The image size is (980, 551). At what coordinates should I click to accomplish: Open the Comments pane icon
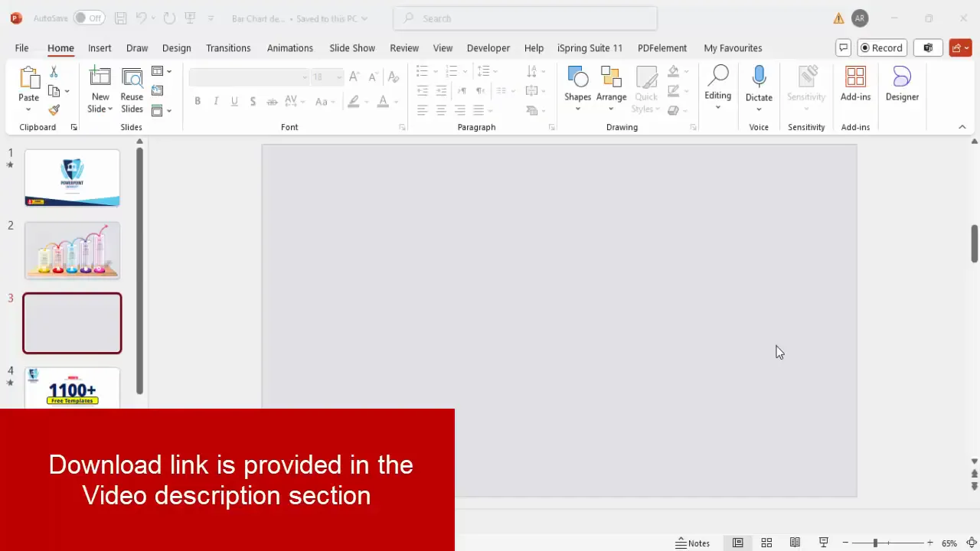[x=844, y=47]
